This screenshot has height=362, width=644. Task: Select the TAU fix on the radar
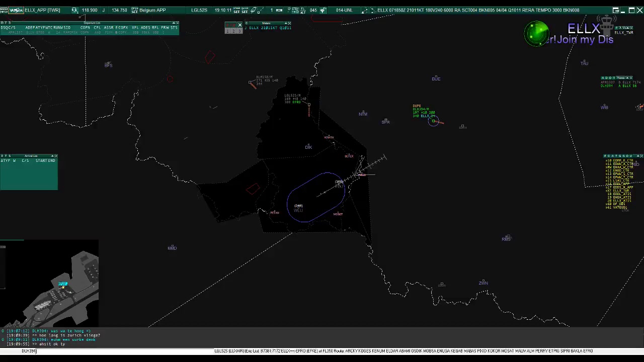point(584,63)
